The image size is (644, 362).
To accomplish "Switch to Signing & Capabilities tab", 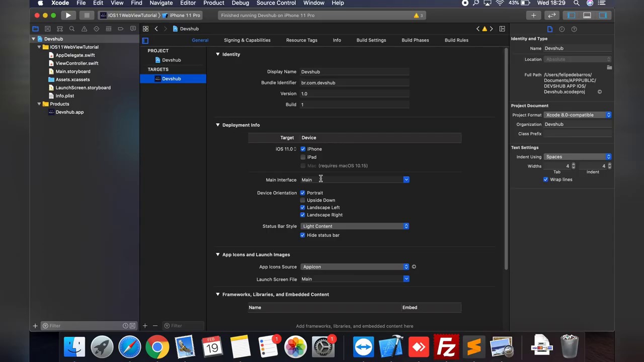I will point(247,40).
